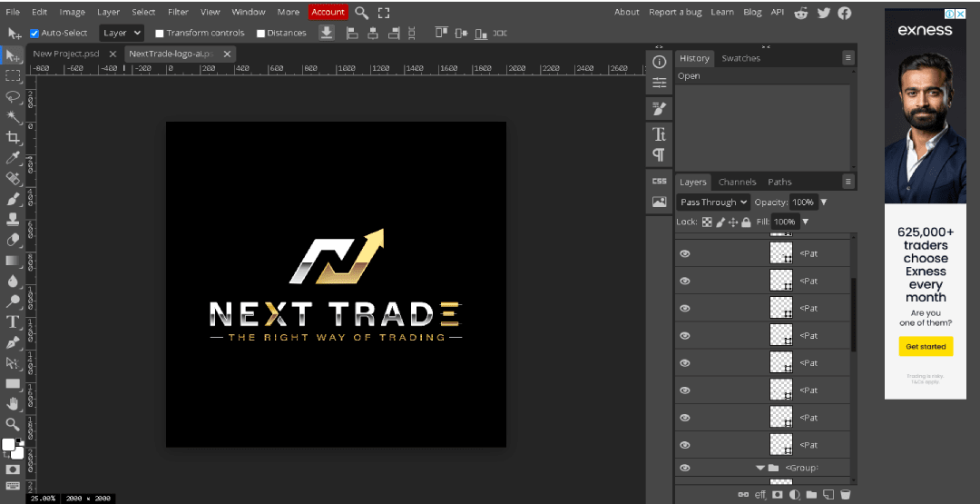Click the red Account button
Viewport: 980px width, 504px height.
[328, 12]
